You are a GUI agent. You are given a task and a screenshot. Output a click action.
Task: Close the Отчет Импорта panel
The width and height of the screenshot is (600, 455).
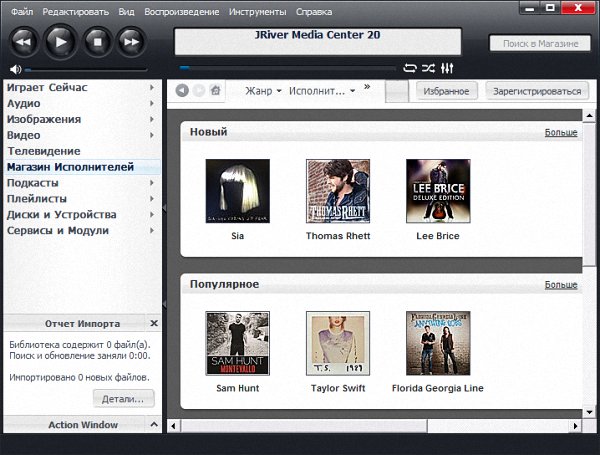[153, 324]
